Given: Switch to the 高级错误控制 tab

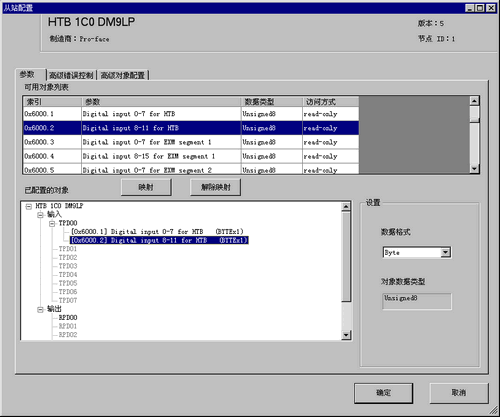Looking at the screenshot, I should coord(71,75).
